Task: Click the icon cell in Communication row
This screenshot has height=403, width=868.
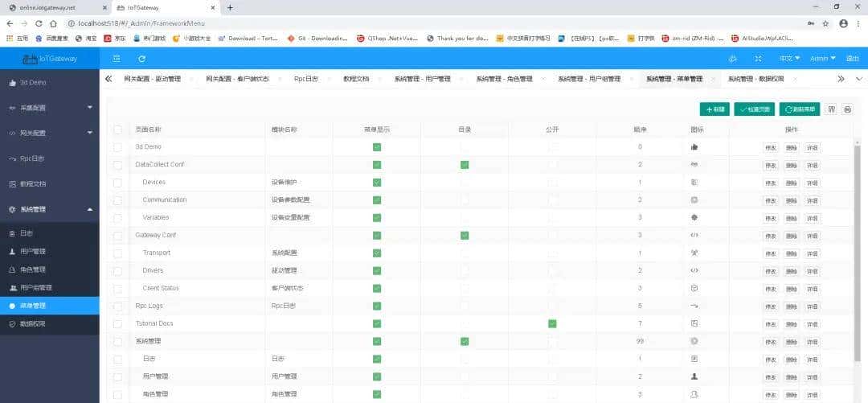Action: (x=694, y=199)
